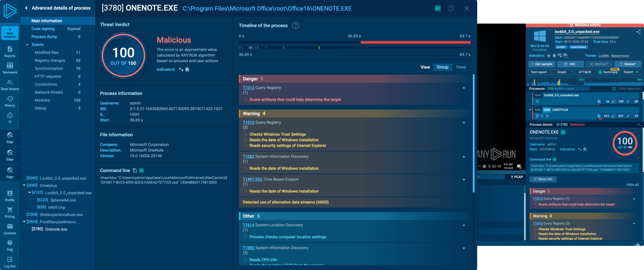Start a New analysis from the sidebar
Screen dimensions: 644x270
10,33
